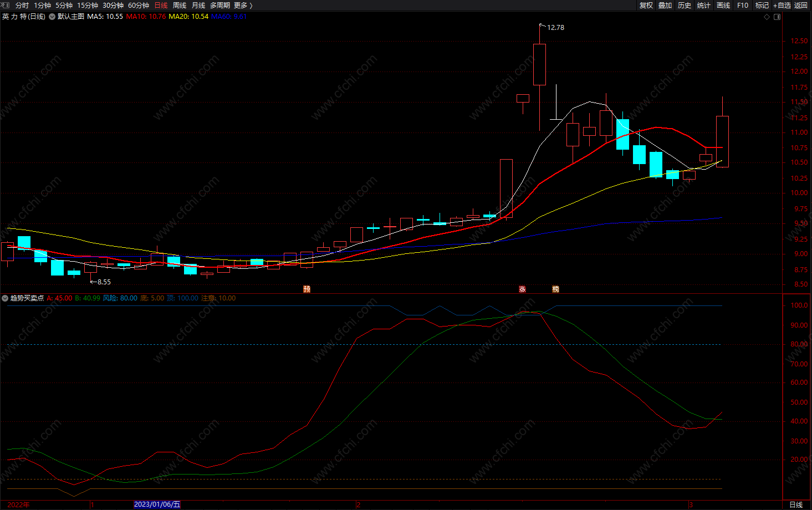812x510 pixels.
Task: Click the 返回 back button
Action: tap(801, 5)
